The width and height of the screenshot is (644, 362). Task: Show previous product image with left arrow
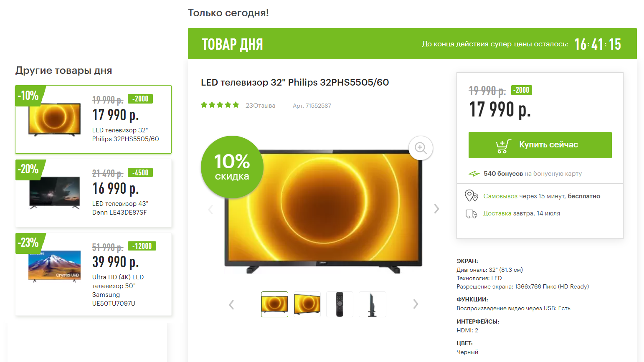pos(210,209)
